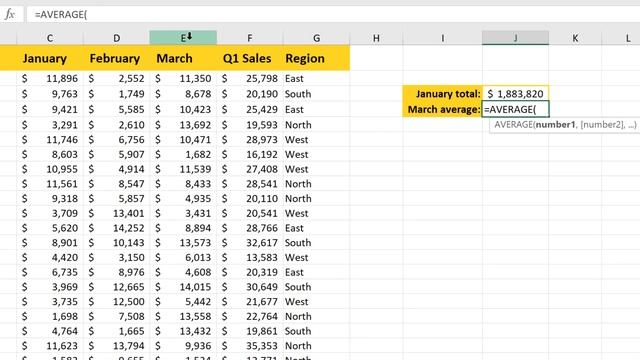640x360 pixels.
Task: Click the active cell containing =AVERAGE(
Action: tap(516, 109)
